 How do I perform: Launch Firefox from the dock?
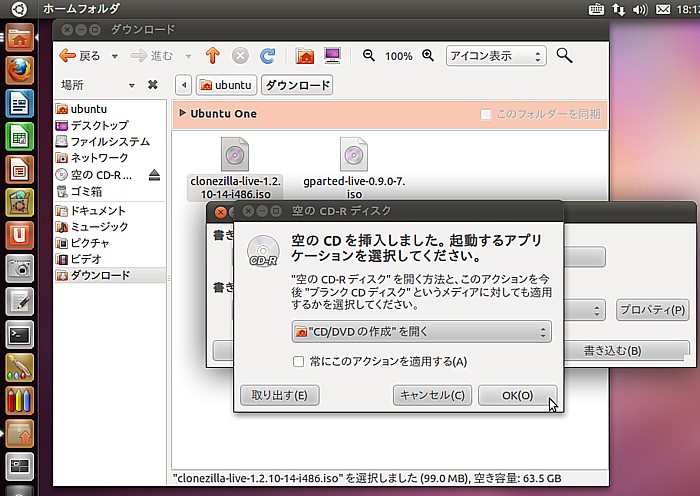[19, 71]
